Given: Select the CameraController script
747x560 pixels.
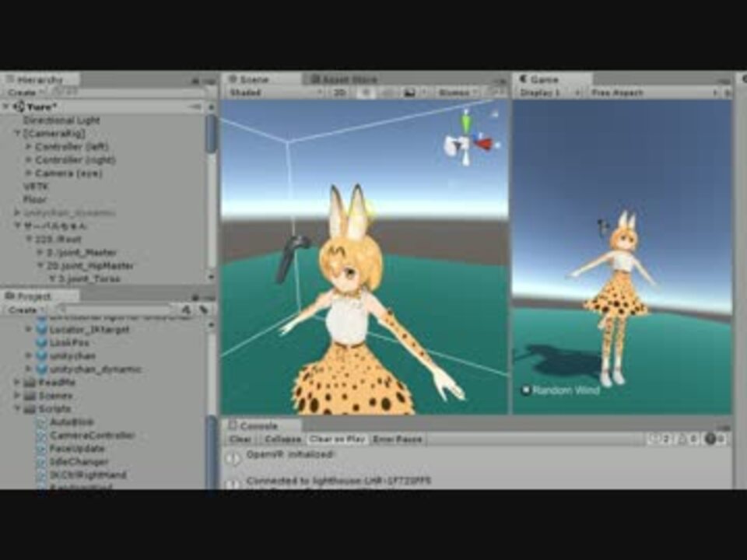Looking at the screenshot, I should [x=92, y=436].
